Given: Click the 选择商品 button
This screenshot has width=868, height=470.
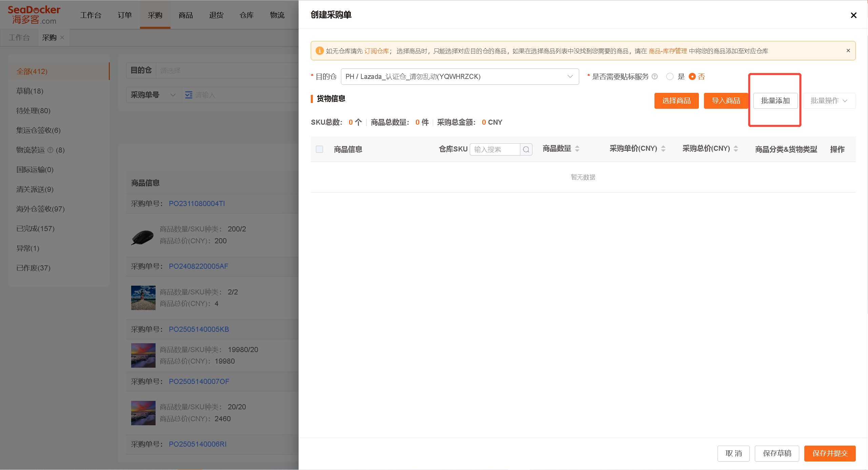Looking at the screenshot, I should (x=676, y=101).
